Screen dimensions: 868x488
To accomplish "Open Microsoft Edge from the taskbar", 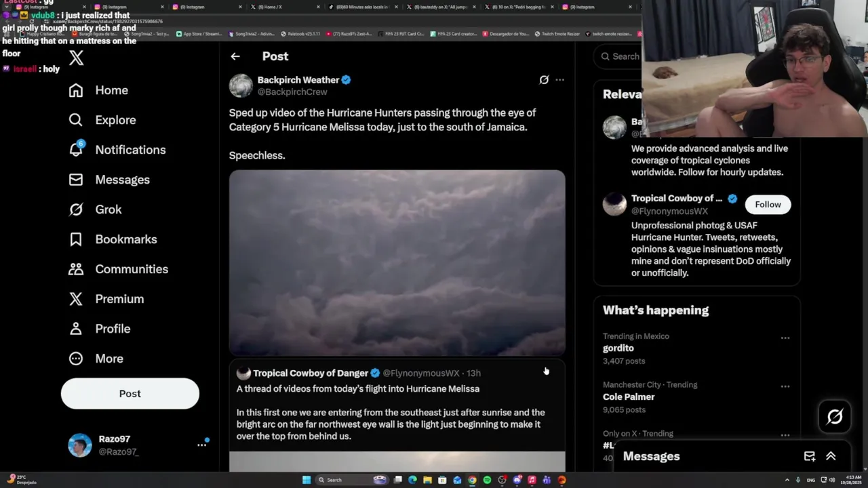I will (x=412, y=480).
